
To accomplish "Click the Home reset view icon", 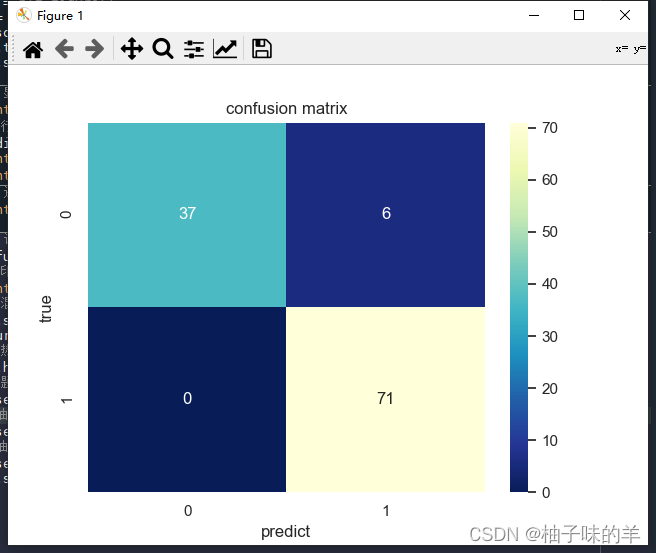I will coord(33,49).
